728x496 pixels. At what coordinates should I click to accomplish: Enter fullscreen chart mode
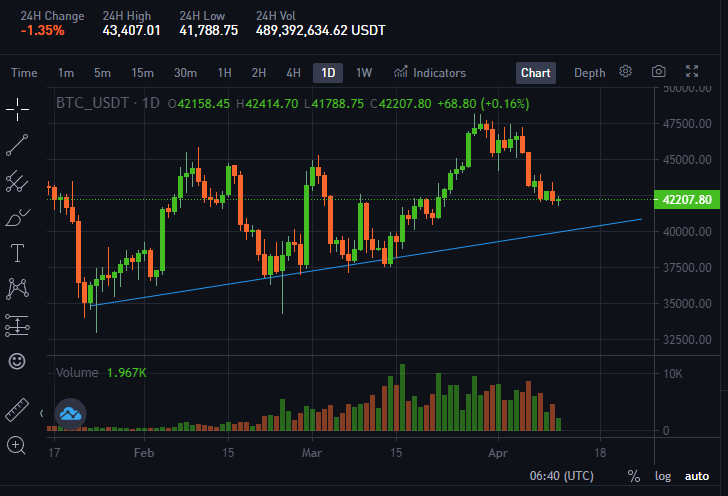point(692,71)
